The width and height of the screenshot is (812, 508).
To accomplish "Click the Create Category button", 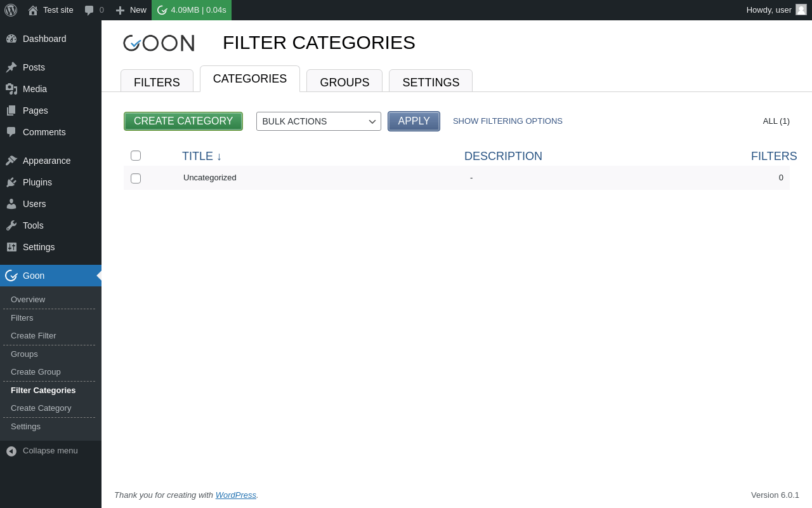I will (183, 121).
